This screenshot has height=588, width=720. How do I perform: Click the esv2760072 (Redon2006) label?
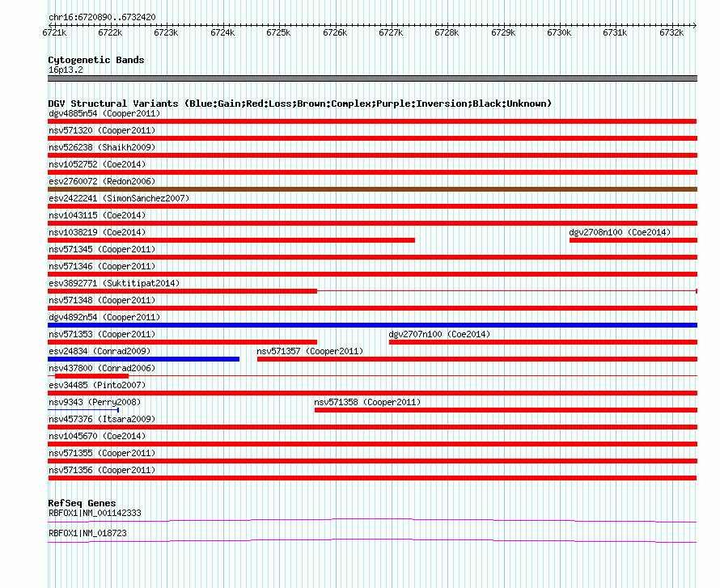pyautogui.click(x=102, y=181)
